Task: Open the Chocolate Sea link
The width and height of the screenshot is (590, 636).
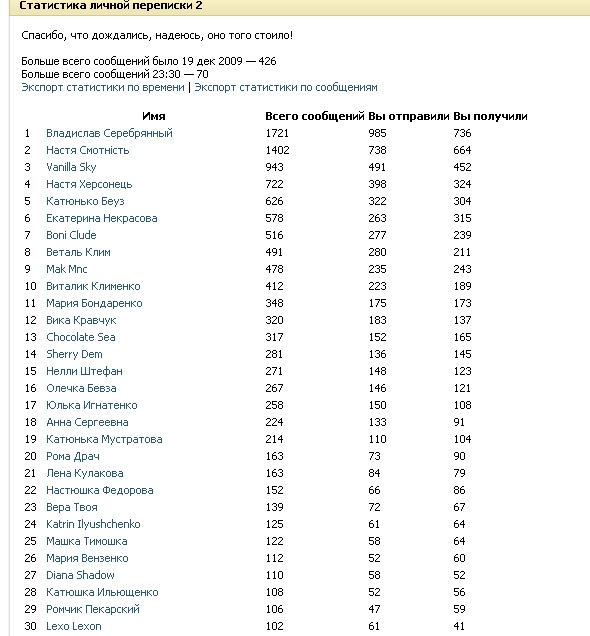Action: 81,337
